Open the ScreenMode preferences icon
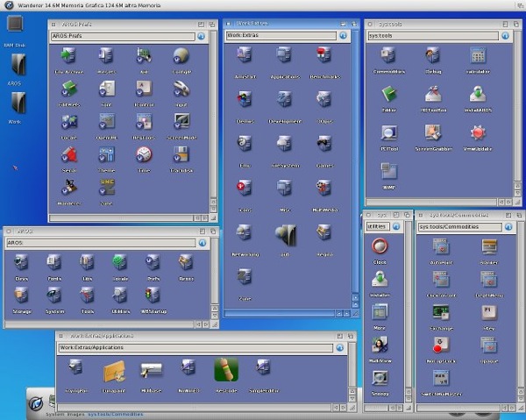526x420 pixels. [x=181, y=122]
